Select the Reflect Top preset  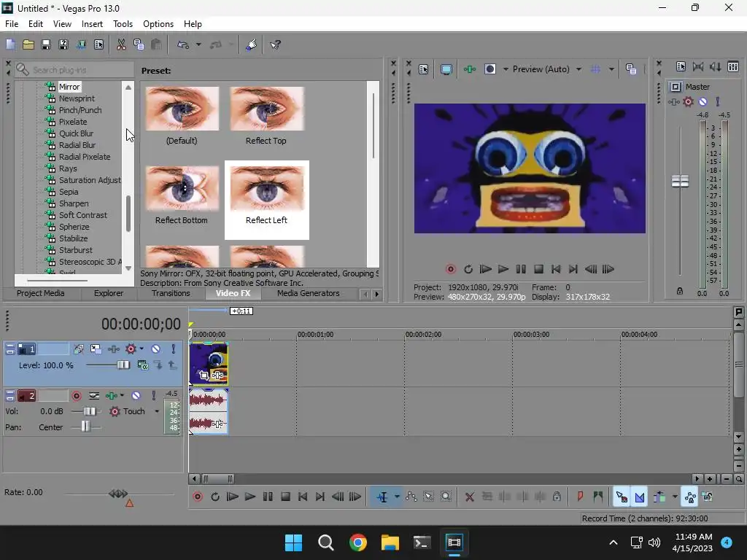(x=266, y=116)
